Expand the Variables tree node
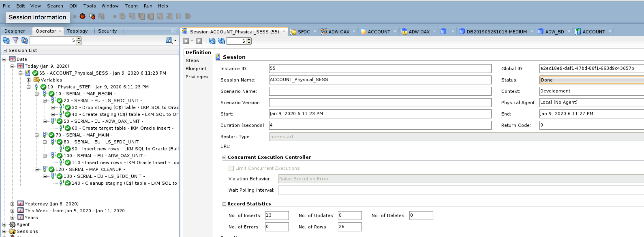The height and width of the screenshot is (237, 644). coord(29,80)
